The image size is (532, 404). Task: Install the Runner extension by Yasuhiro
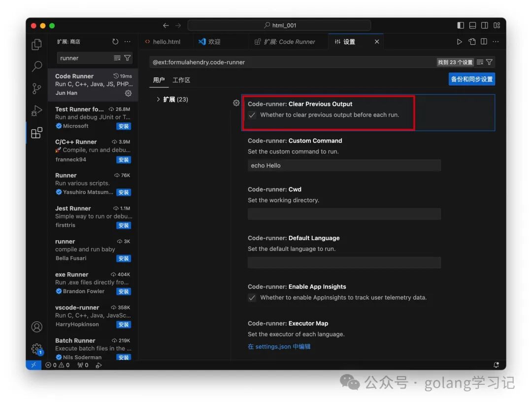pos(124,192)
